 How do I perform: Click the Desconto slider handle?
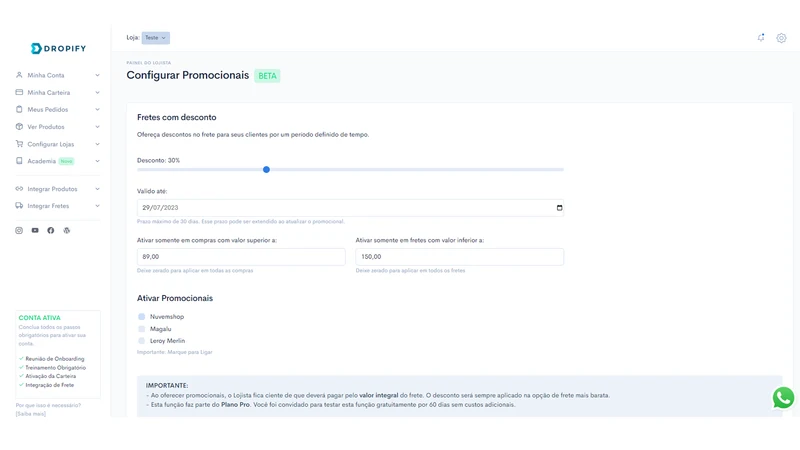pos(266,169)
